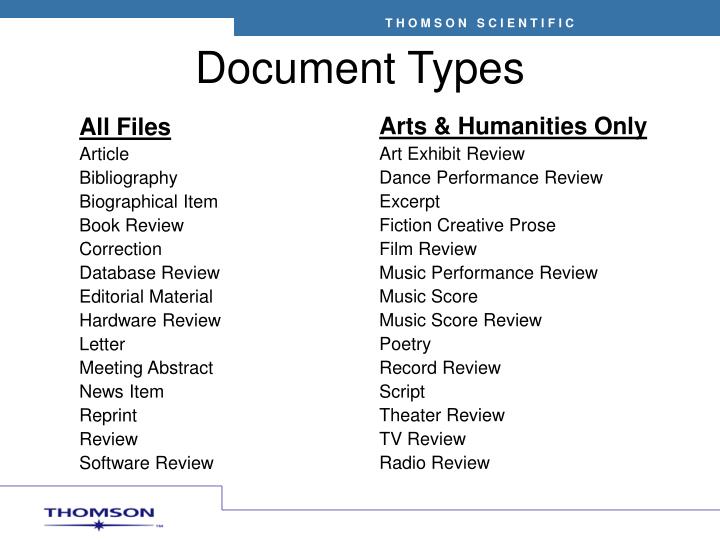Click the 'Theater Review' entry

[442, 416]
